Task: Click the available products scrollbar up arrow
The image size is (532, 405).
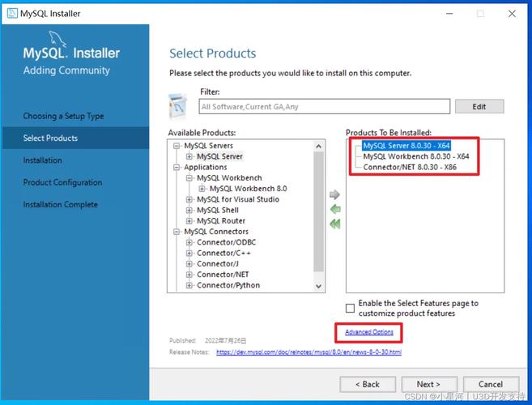Action: 318,147
